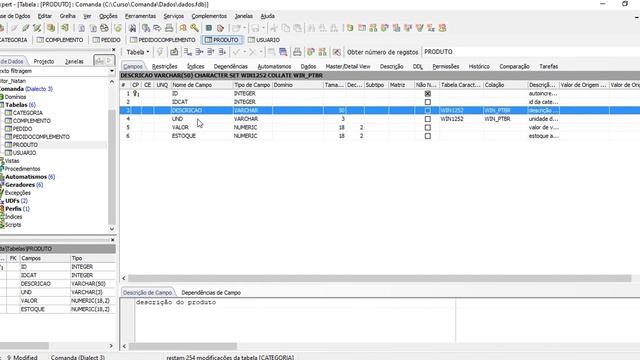The image size is (640, 360).
Task: Select Procedimentos node in tree
Action: (22, 169)
